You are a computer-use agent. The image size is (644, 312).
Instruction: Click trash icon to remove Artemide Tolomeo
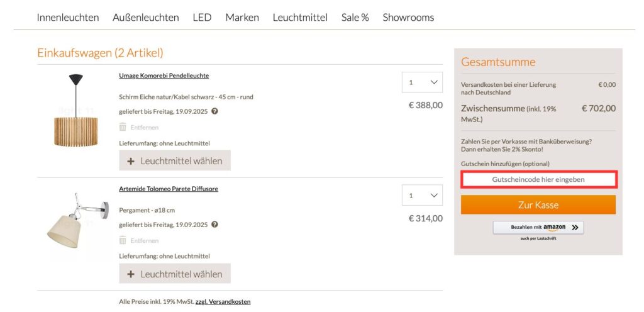pyautogui.click(x=123, y=240)
